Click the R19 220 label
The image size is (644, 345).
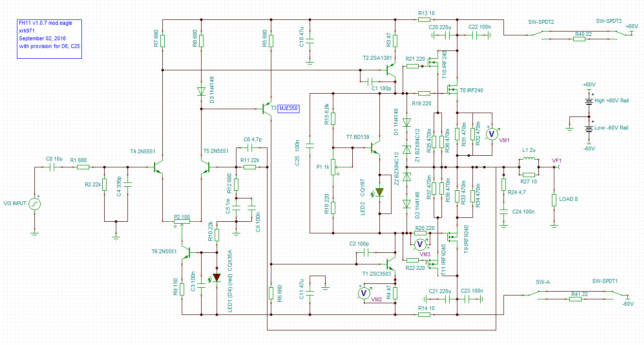click(x=421, y=103)
